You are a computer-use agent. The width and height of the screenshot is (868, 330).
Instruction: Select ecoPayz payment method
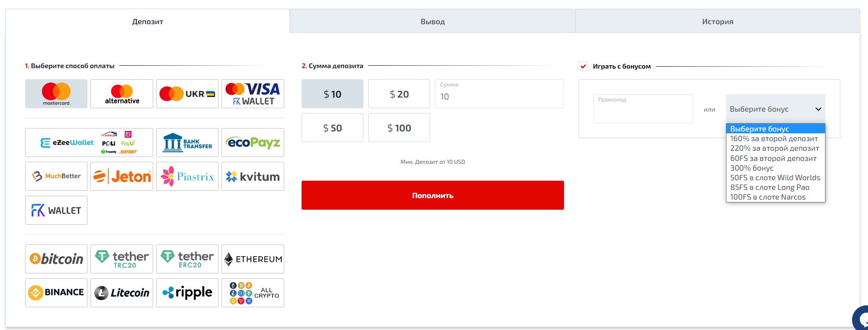tap(253, 143)
